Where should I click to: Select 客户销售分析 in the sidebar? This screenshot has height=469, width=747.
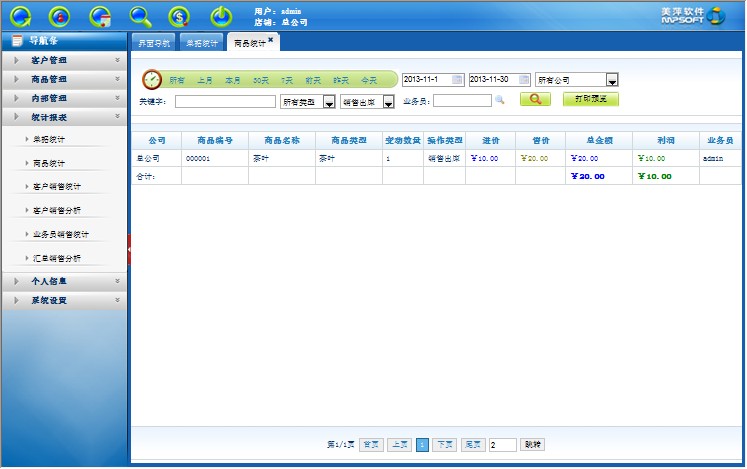pyautogui.click(x=57, y=211)
